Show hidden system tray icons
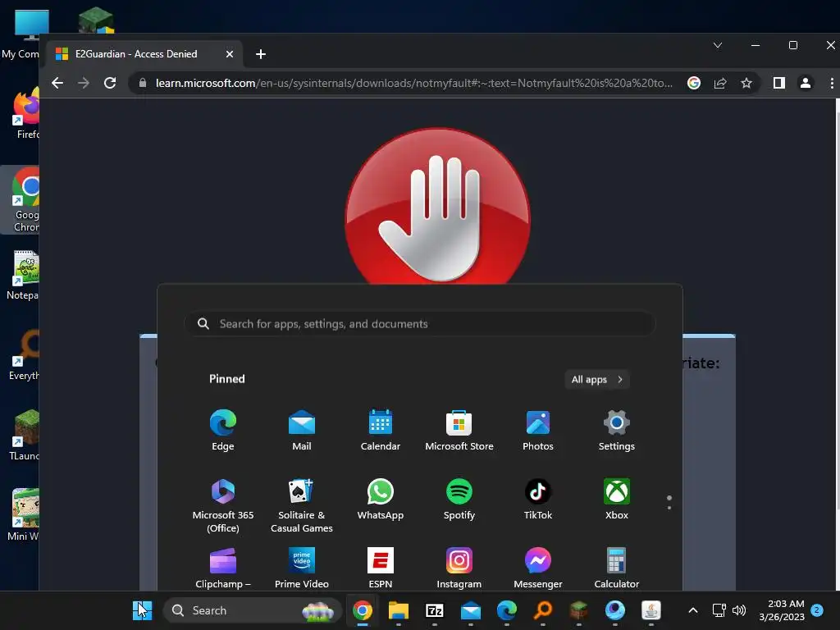840x630 pixels. point(692,610)
